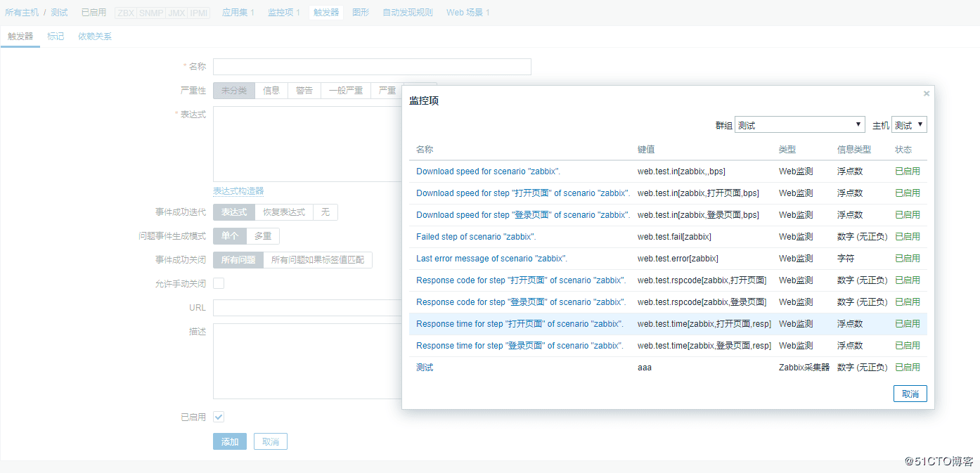
Task: Open 应用集 in host navigation
Action: [x=238, y=13]
